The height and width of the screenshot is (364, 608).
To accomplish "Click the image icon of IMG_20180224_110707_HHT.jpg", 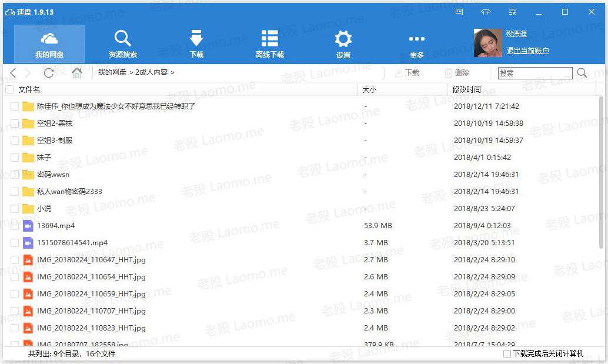I will tap(28, 311).
